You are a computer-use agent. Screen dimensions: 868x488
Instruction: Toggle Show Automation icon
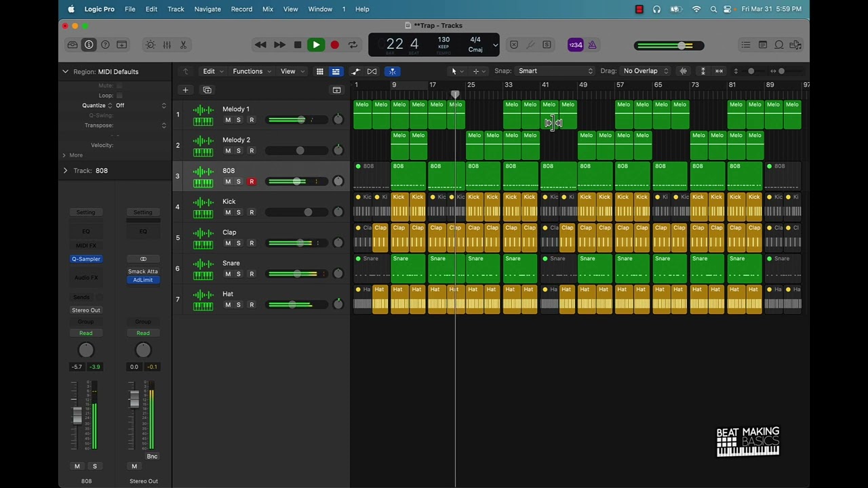(356, 71)
